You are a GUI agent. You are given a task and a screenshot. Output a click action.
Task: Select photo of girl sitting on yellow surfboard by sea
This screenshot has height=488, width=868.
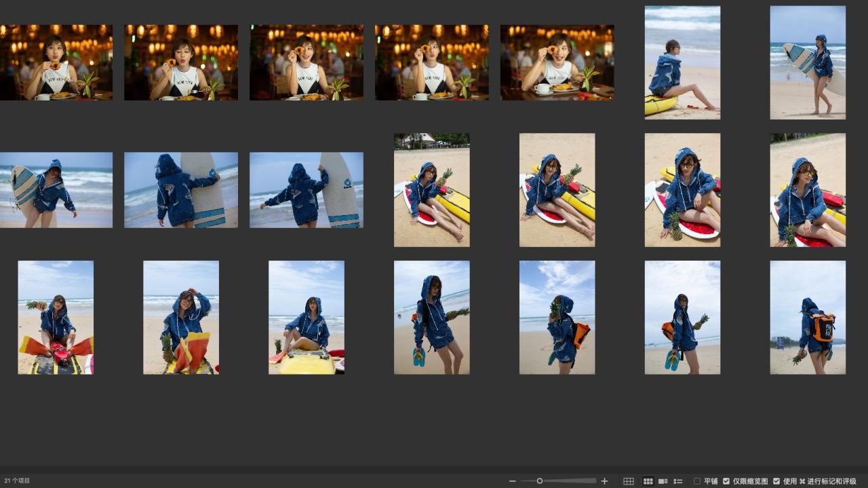[682, 62]
